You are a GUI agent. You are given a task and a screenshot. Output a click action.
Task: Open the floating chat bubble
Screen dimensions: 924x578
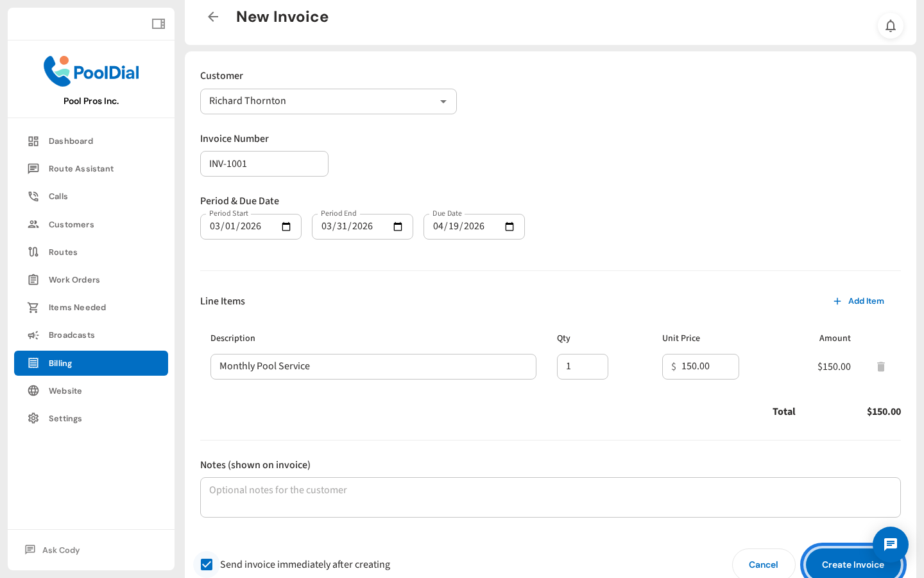pyautogui.click(x=890, y=545)
